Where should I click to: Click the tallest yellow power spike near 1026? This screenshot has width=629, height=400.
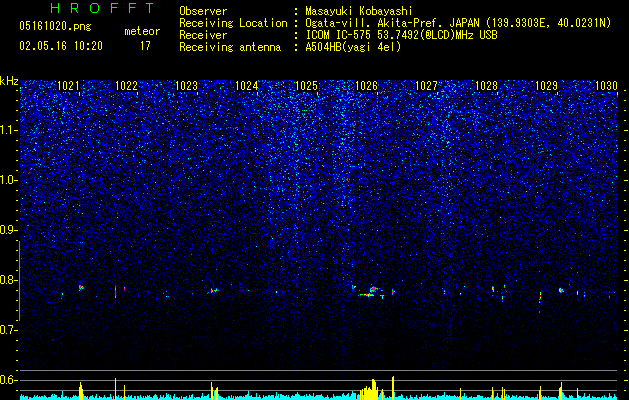[x=393, y=387]
